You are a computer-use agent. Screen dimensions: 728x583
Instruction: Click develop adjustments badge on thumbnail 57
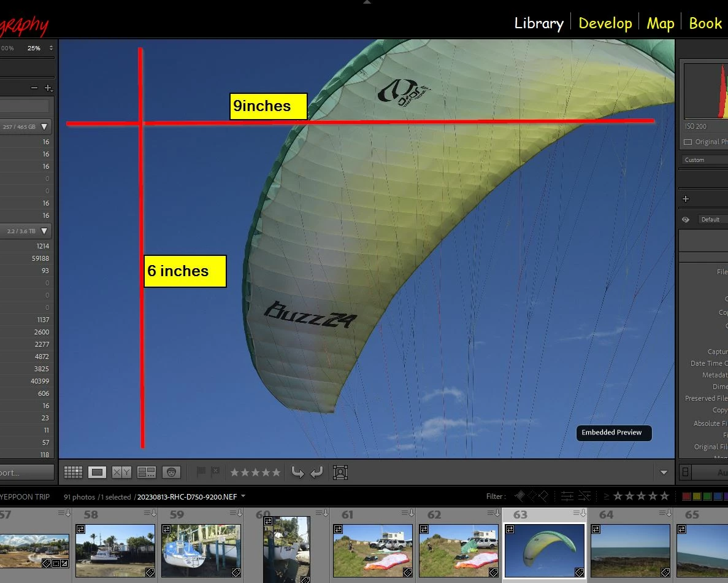64,563
